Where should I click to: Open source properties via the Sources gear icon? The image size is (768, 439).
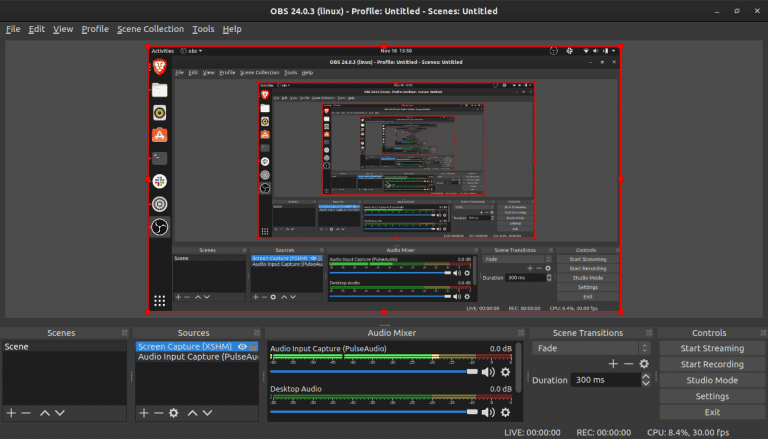tap(173, 412)
